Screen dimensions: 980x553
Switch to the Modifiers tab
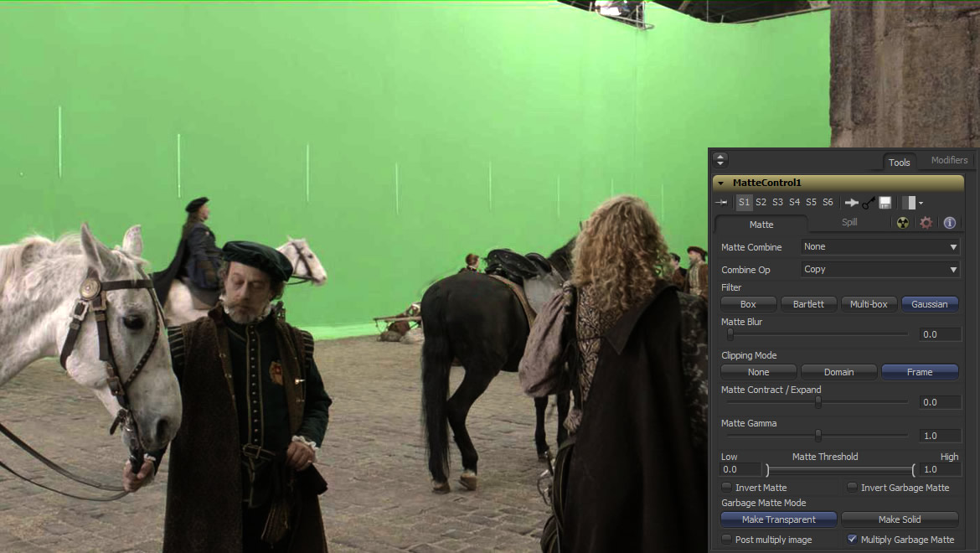[948, 160]
